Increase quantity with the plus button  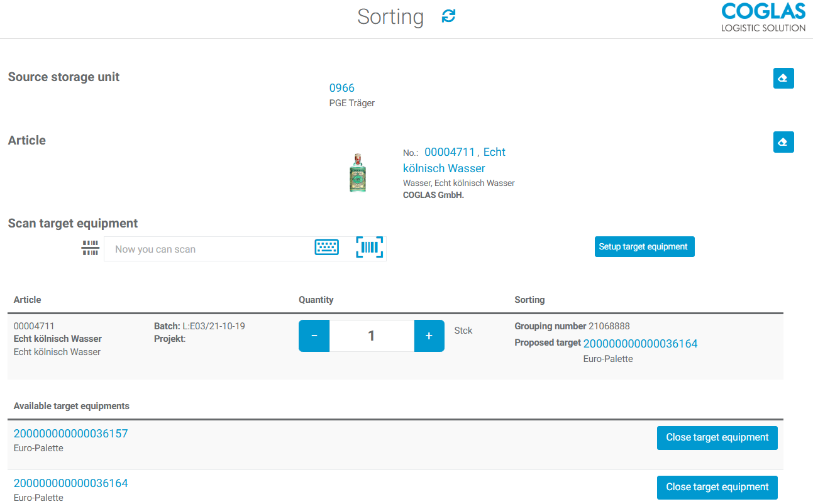pyautogui.click(x=429, y=336)
